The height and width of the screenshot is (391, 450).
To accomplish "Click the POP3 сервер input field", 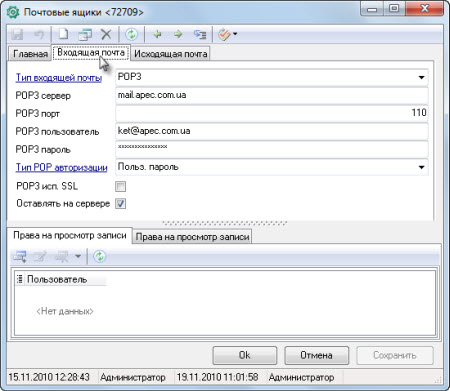I will 272,95.
